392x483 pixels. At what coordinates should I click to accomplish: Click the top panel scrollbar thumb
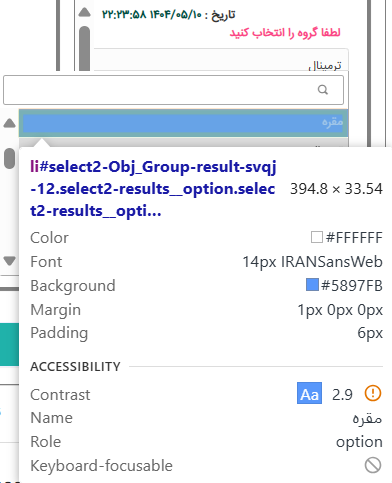coord(85,48)
